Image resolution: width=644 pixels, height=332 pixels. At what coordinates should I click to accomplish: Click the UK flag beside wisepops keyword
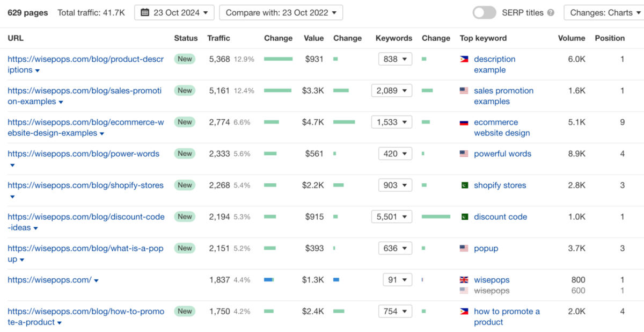(x=464, y=280)
